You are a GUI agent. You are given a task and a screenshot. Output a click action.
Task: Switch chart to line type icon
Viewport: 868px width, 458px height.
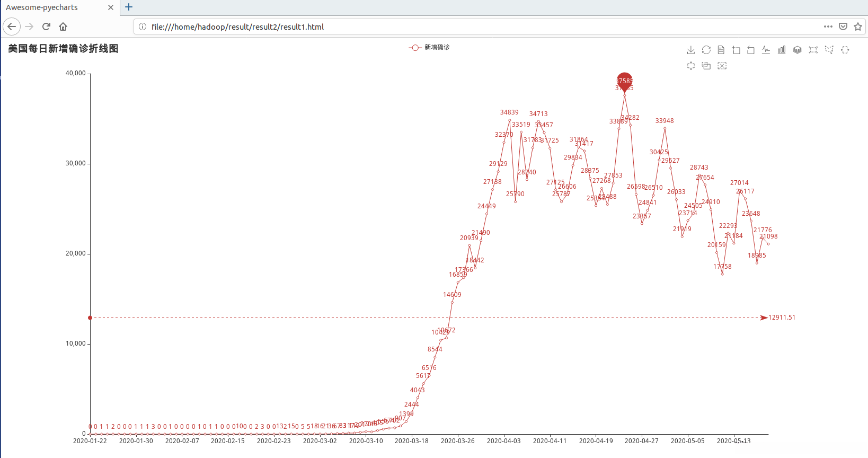766,50
